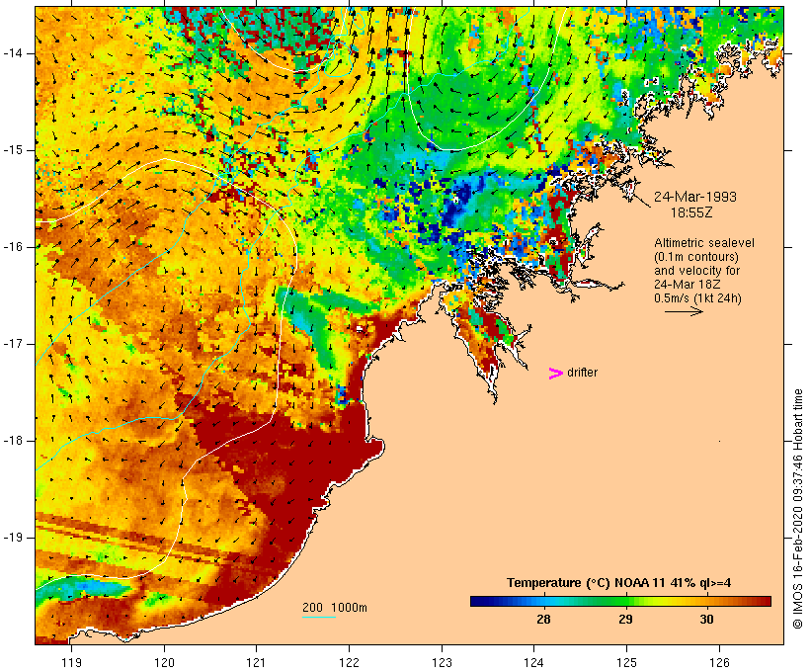Click the latitude label '-18'

tap(13, 441)
